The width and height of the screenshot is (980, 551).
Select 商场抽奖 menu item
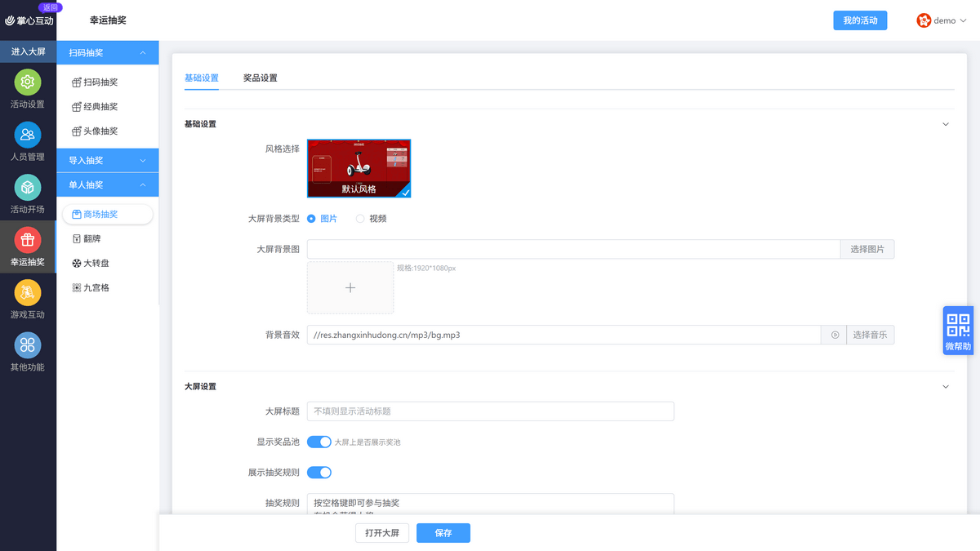[107, 215]
